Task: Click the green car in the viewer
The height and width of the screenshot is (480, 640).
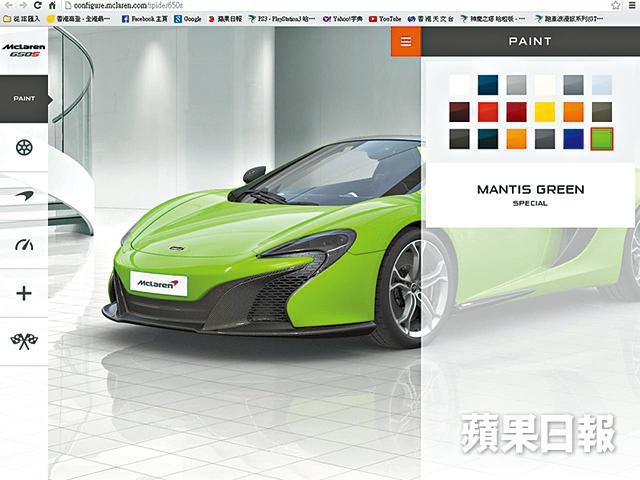Action: pyautogui.click(x=261, y=245)
